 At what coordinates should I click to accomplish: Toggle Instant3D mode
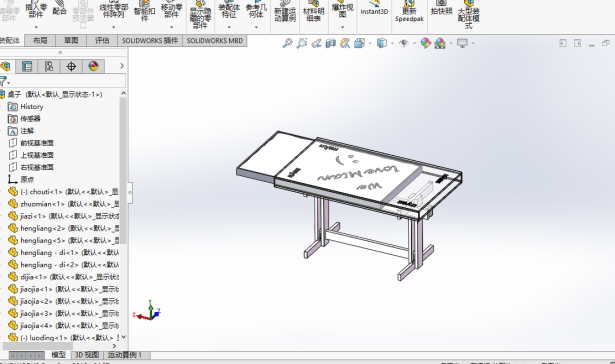(374, 9)
